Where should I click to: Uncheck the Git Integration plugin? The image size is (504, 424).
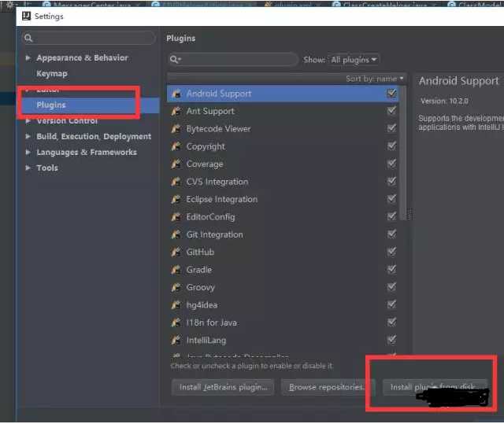coord(391,234)
